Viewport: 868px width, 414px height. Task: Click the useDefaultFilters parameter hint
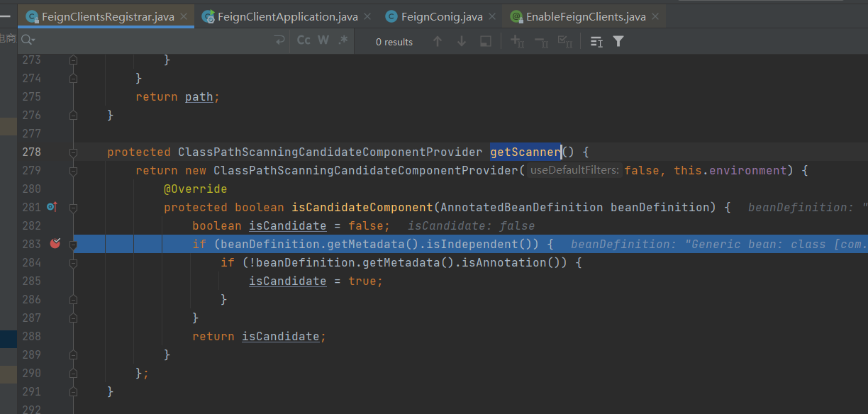pyautogui.click(x=574, y=170)
